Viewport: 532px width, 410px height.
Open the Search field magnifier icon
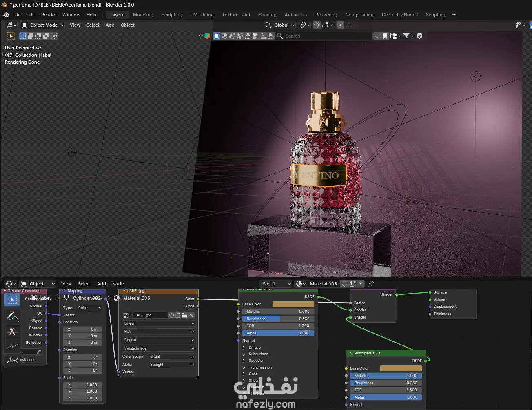[280, 36]
